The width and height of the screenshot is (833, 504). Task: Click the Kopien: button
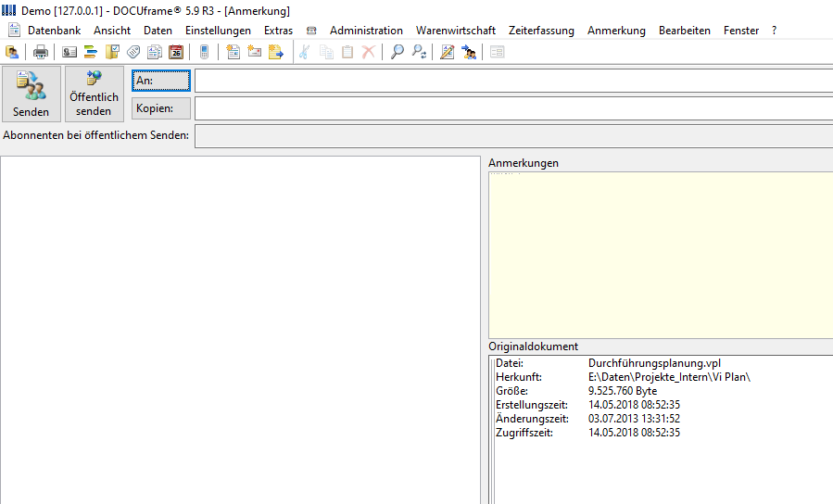(161, 108)
